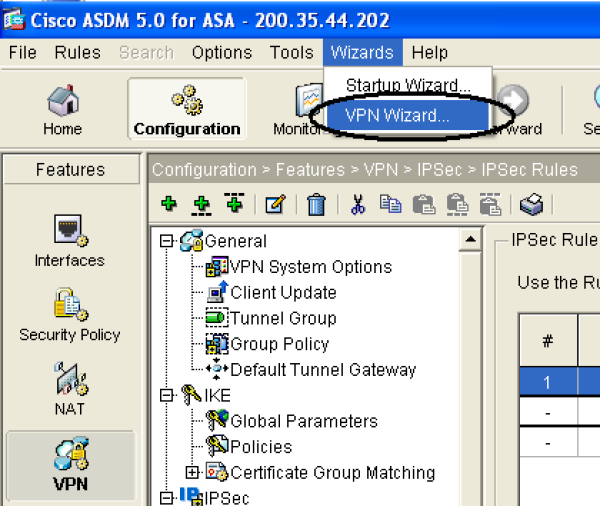This screenshot has width=600, height=506.
Task: Click the Paste clipboard icon
Action: [x=424, y=204]
